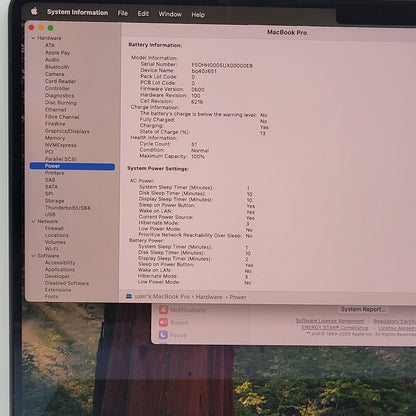Select Ethernet in the sidebar

tap(55, 110)
